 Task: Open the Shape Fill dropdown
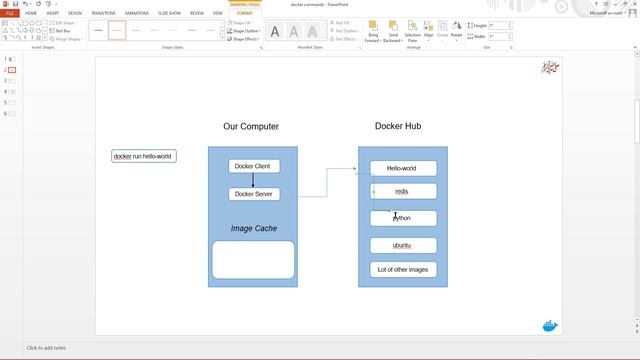pos(240,23)
